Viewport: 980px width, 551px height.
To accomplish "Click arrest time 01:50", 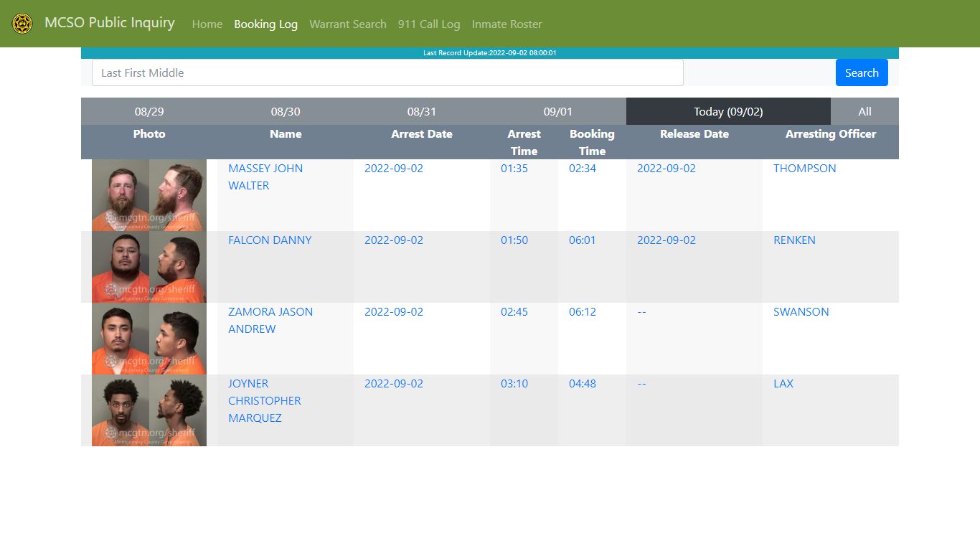I will 514,240.
